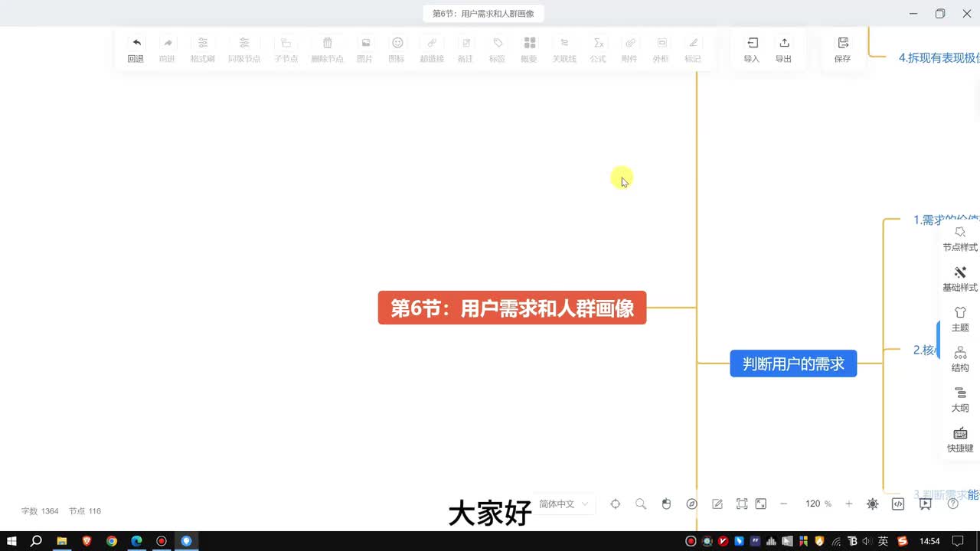This screenshot has width=980, height=551.
Task: Select the root node 第6节：用户需求和人群画像
Action: (x=512, y=308)
